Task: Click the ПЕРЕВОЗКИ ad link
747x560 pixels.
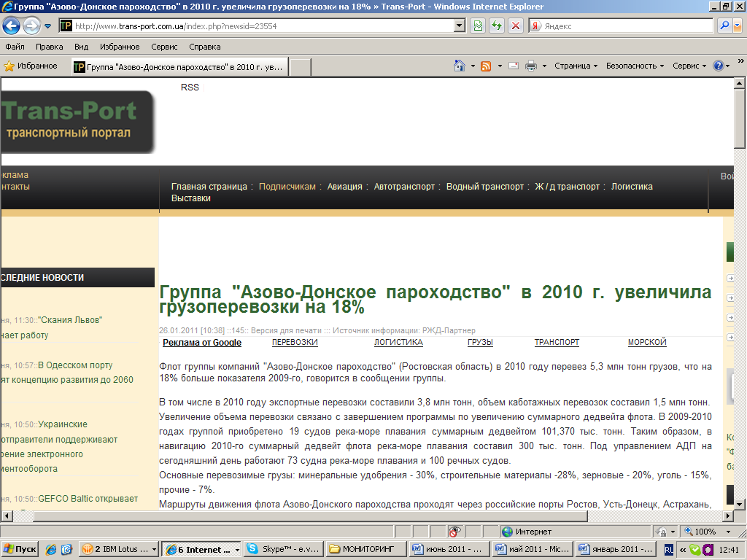Action: pos(295,343)
